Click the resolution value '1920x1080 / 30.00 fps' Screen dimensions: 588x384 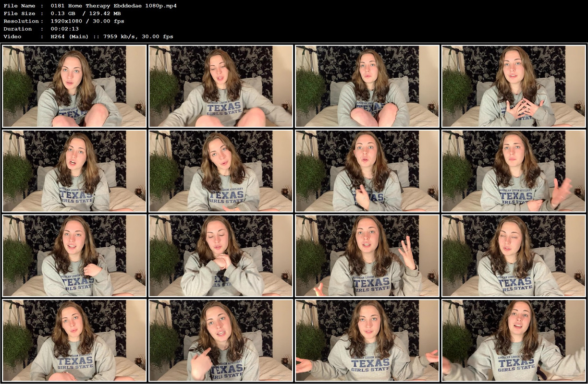click(x=87, y=21)
